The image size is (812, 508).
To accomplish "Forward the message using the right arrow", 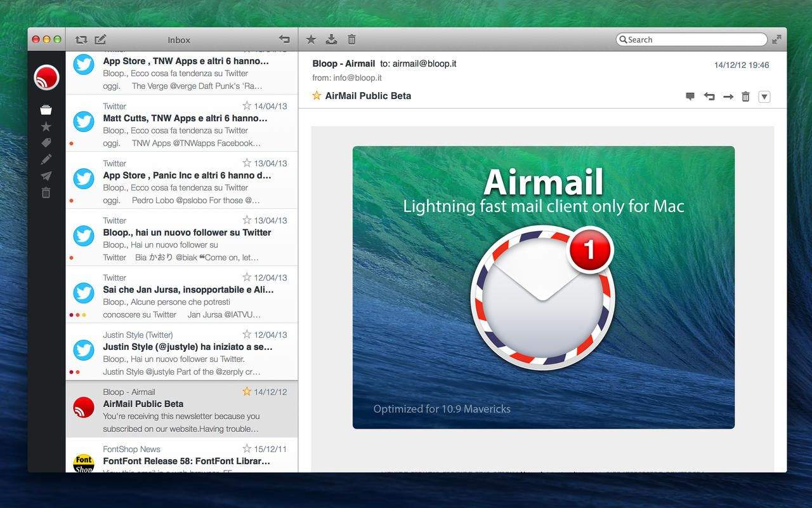I will 728,97.
